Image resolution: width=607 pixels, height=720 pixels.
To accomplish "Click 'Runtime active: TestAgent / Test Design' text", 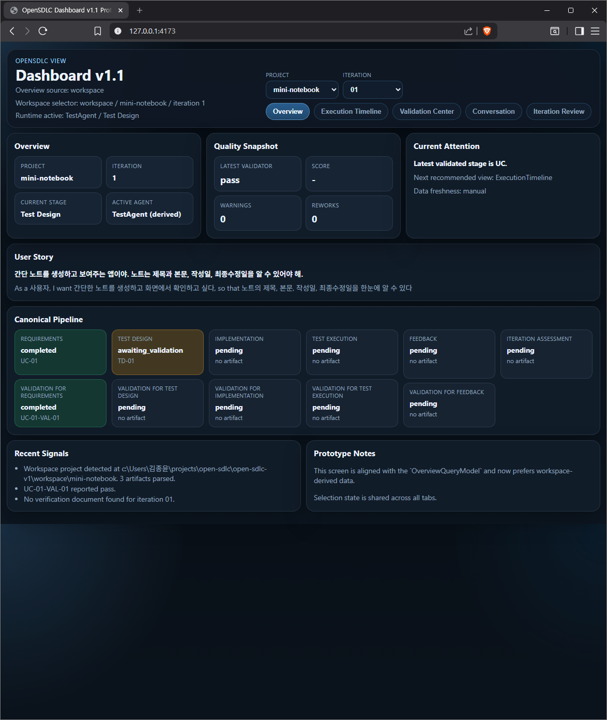I will coord(77,116).
